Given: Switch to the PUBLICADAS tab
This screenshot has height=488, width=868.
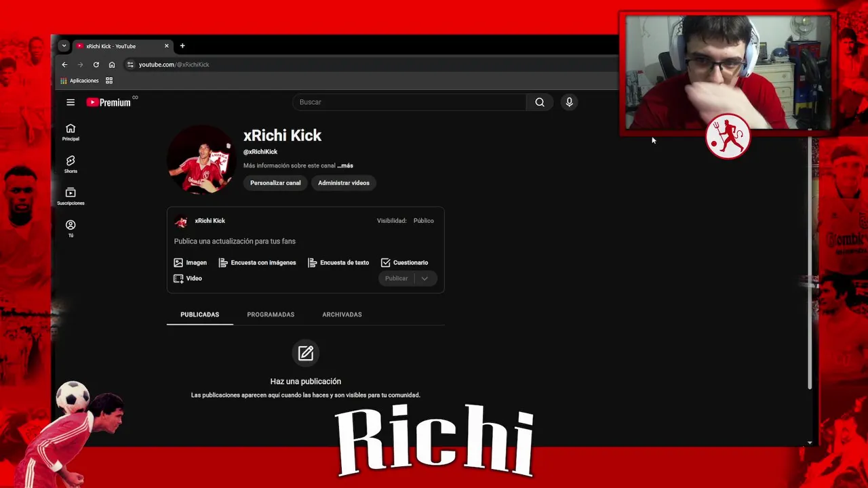Looking at the screenshot, I should coord(200,314).
